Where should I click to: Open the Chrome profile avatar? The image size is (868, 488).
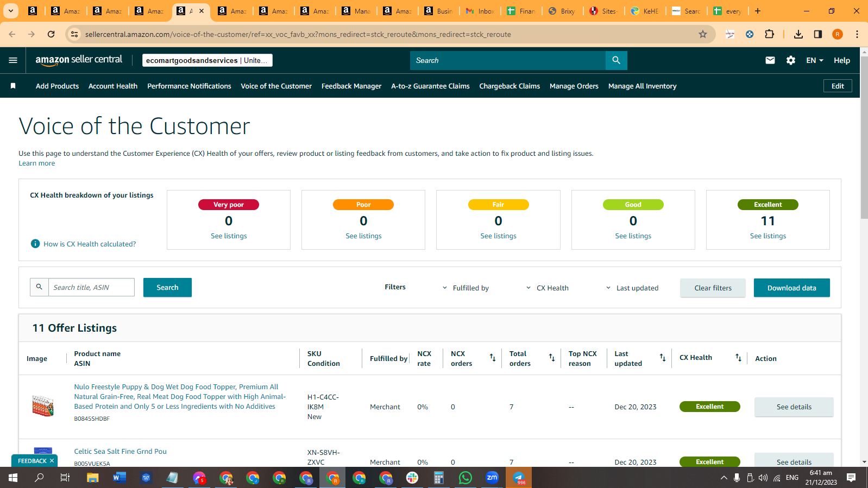click(838, 34)
